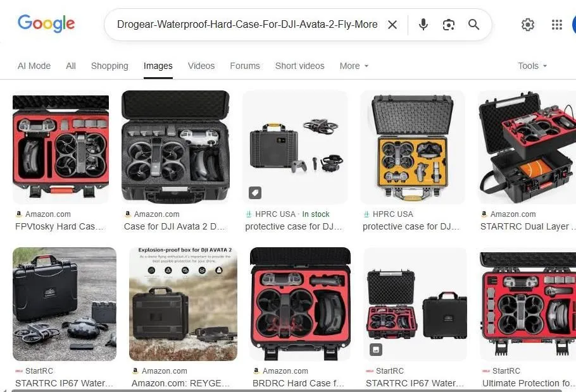This screenshot has height=392, width=576.
Task: Clear the search query with the X
Action: [392, 25]
